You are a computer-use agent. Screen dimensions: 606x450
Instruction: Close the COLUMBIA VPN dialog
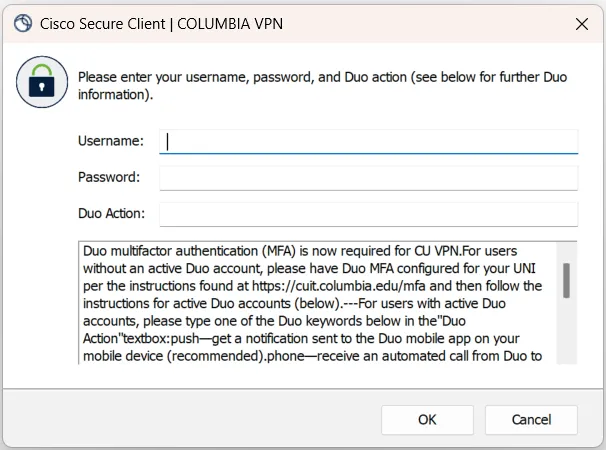pyautogui.click(x=582, y=24)
